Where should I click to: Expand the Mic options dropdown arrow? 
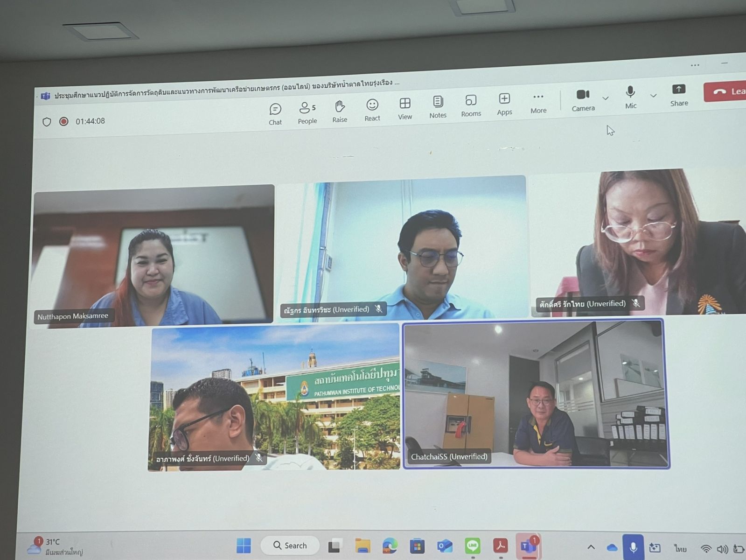click(x=653, y=96)
